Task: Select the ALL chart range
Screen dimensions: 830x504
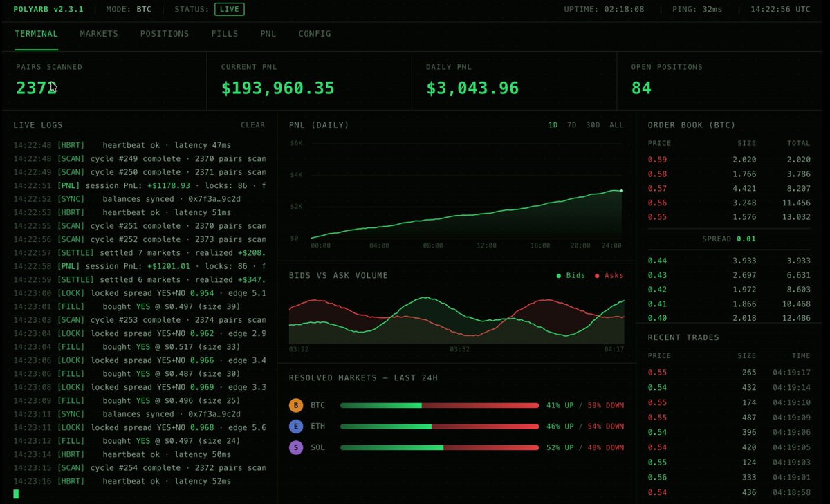Action: [x=616, y=125]
